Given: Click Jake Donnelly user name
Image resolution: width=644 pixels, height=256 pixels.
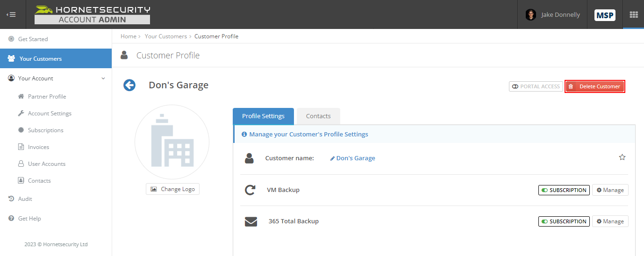Looking at the screenshot, I should tap(560, 15).
